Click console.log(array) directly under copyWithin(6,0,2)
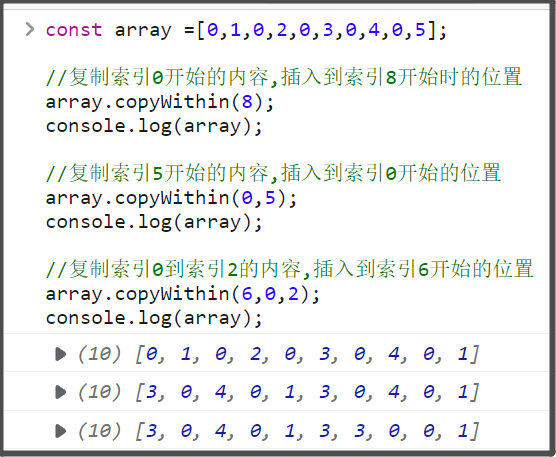This screenshot has height=457, width=556. [154, 318]
